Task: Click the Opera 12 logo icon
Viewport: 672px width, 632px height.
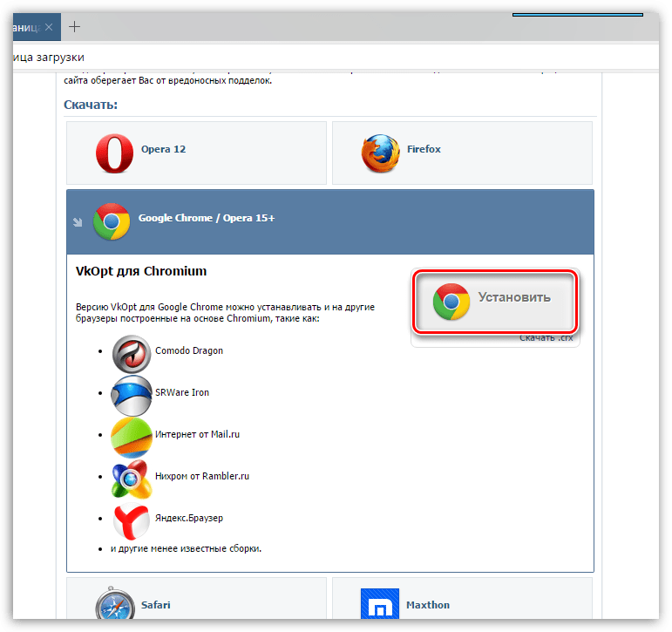Action: click(x=114, y=153)
